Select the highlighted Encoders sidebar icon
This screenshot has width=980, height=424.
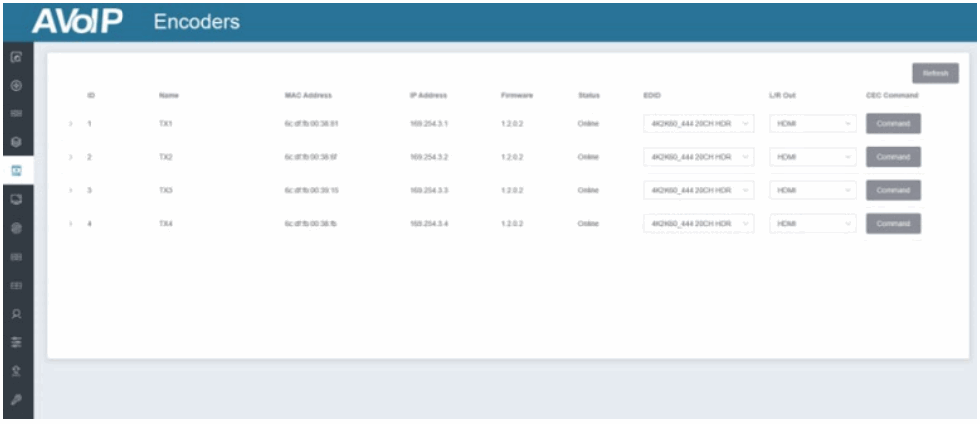[17, 171]
